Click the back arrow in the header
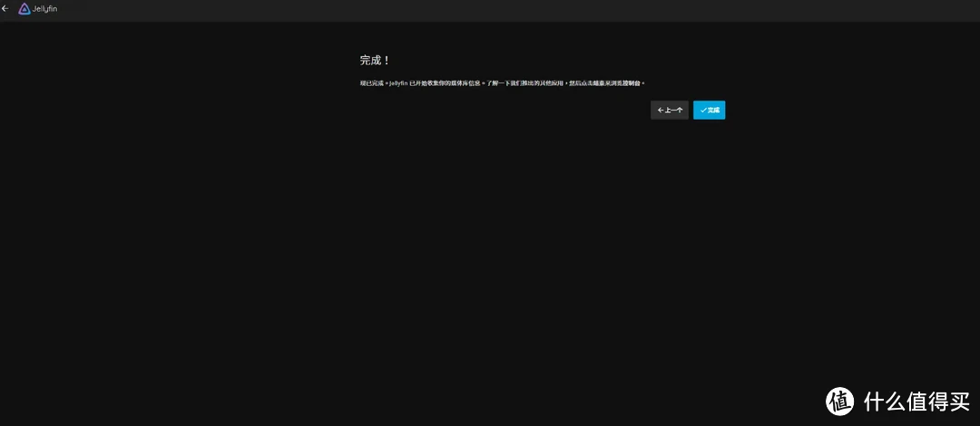980x426 pixels. (5, 9)
